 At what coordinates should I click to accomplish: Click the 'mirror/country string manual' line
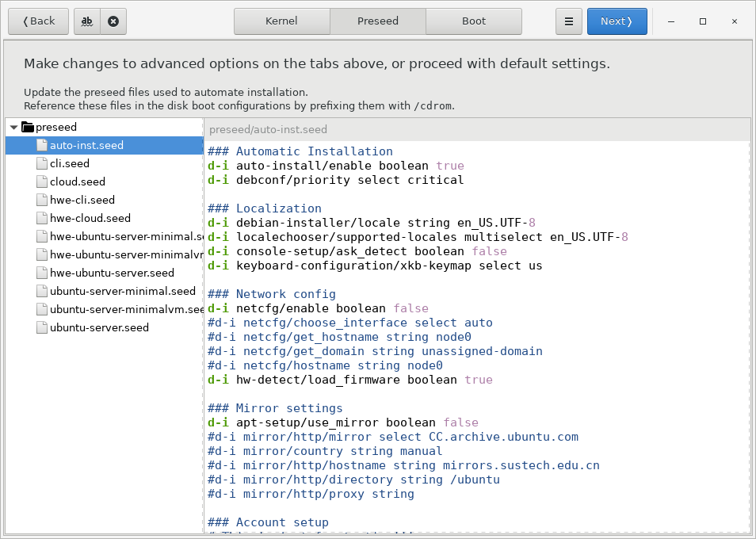pyautogui.click(x=325, y=451)
